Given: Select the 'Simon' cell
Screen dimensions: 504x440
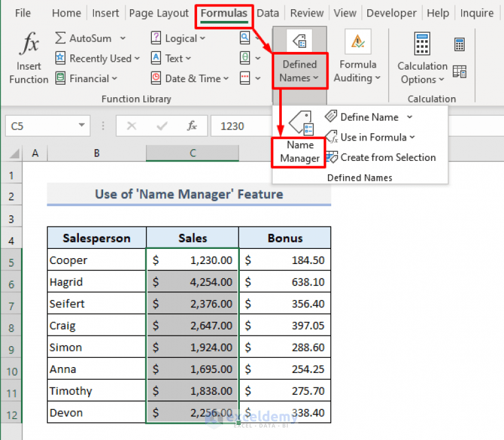Looking at the screenshot, I should (x=97, y=347).
